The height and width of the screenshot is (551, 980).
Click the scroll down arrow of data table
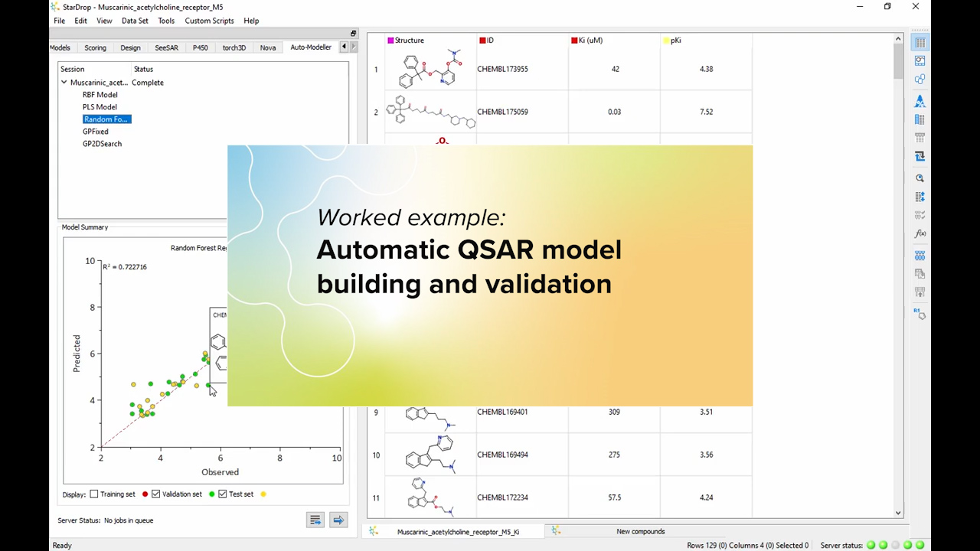[898, 514]
